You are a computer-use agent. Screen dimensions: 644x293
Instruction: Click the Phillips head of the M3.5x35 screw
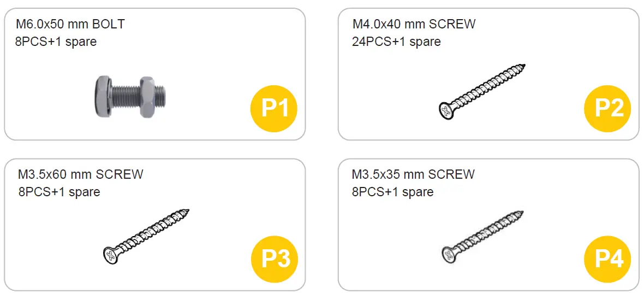449,254
